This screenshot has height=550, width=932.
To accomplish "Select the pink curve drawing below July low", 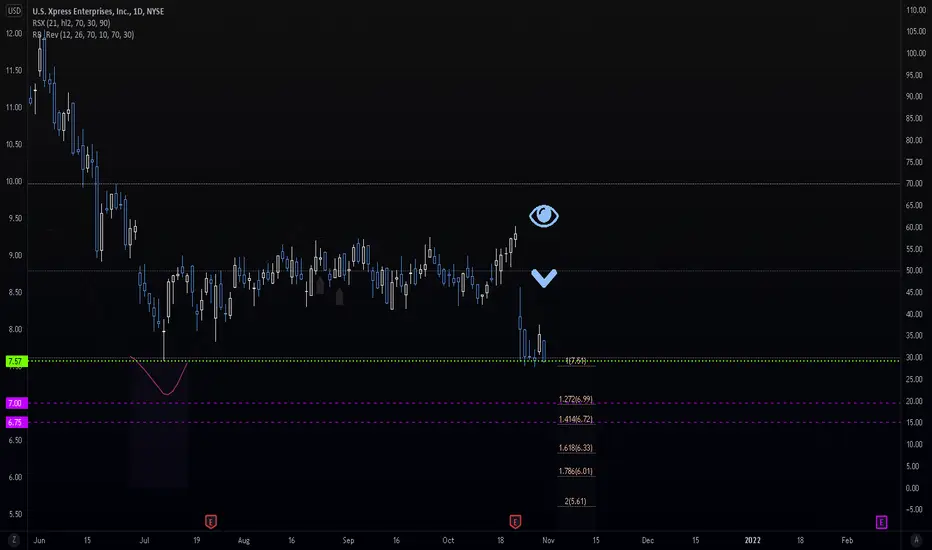I will 159,377.
